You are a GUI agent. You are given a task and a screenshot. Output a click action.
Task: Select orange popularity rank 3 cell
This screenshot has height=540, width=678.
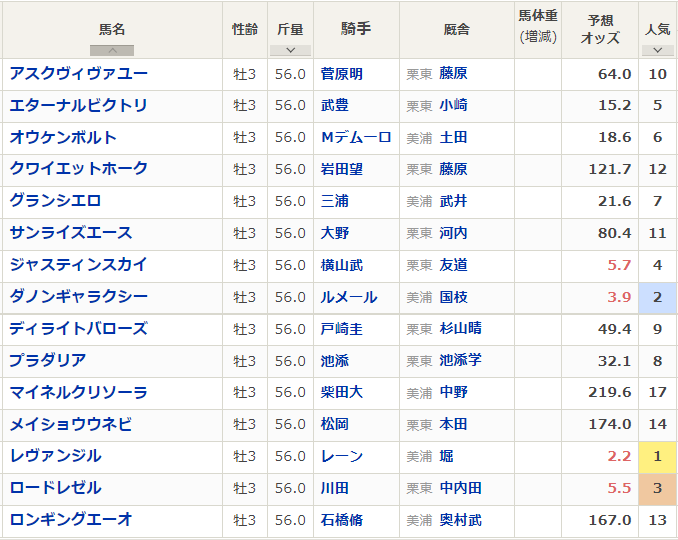click(x=658, y=489)
